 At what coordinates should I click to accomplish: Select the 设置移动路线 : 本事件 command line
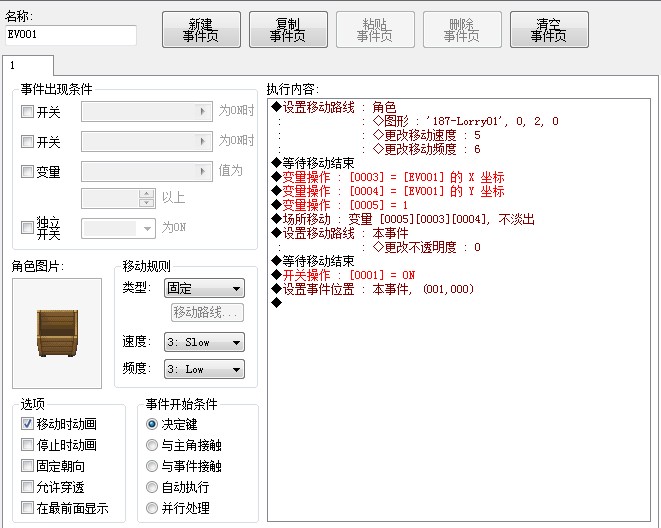(340, 233)
